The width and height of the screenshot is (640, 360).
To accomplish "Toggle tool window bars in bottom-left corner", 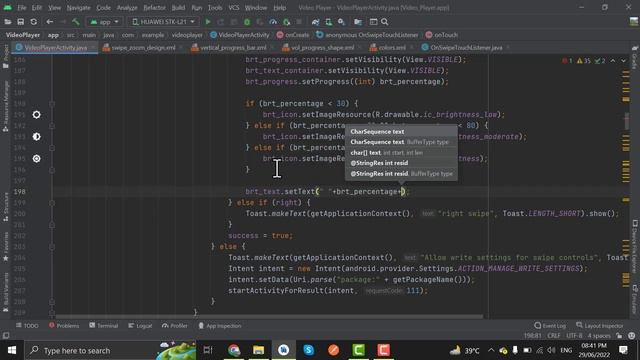I will [6, 336].
